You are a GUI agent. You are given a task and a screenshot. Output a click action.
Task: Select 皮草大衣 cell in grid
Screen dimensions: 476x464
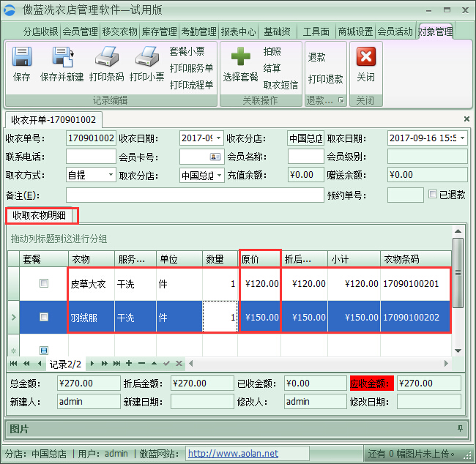[92, 284]
